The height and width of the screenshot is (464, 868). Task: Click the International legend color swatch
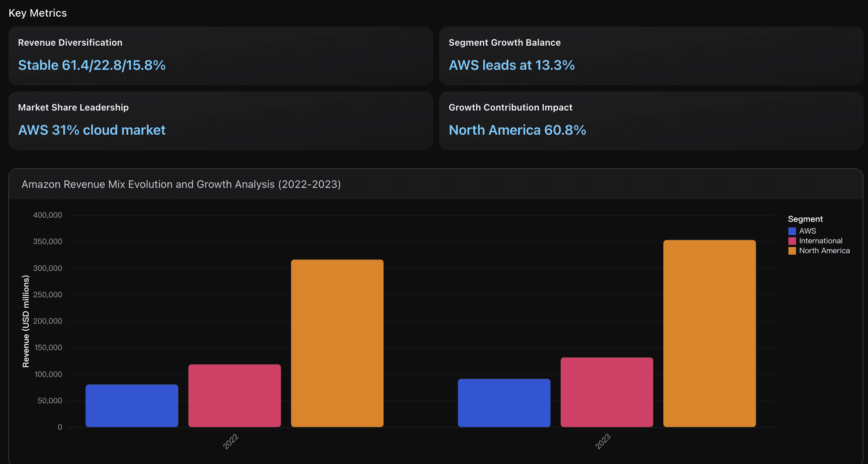792,241
